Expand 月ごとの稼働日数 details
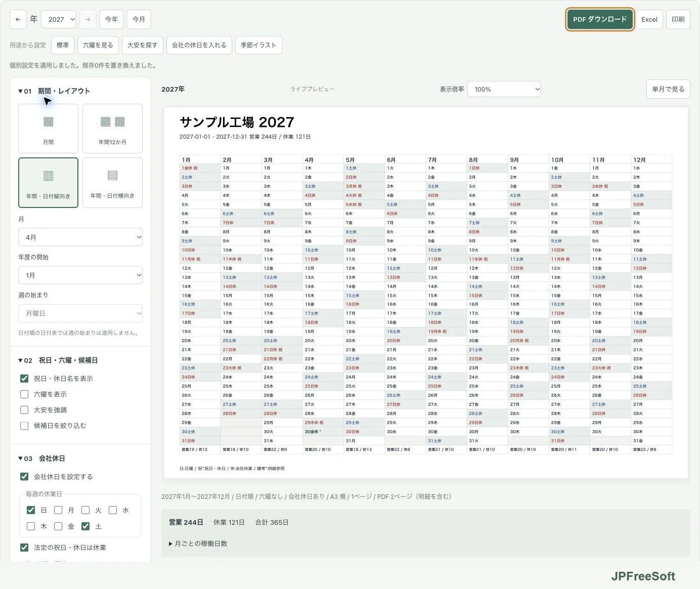 pyautogui.click(x=198, y=543)
